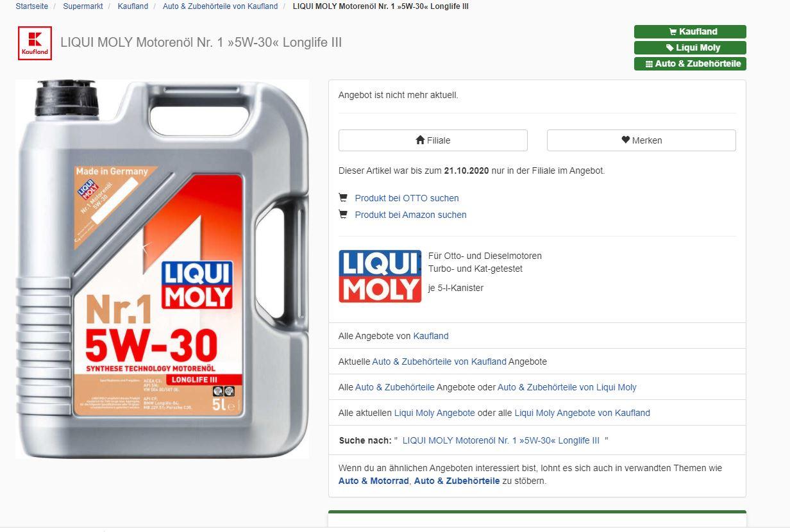790x532 pixels.
Task: Click the motor oil canister product image
Action: (162, 269)
